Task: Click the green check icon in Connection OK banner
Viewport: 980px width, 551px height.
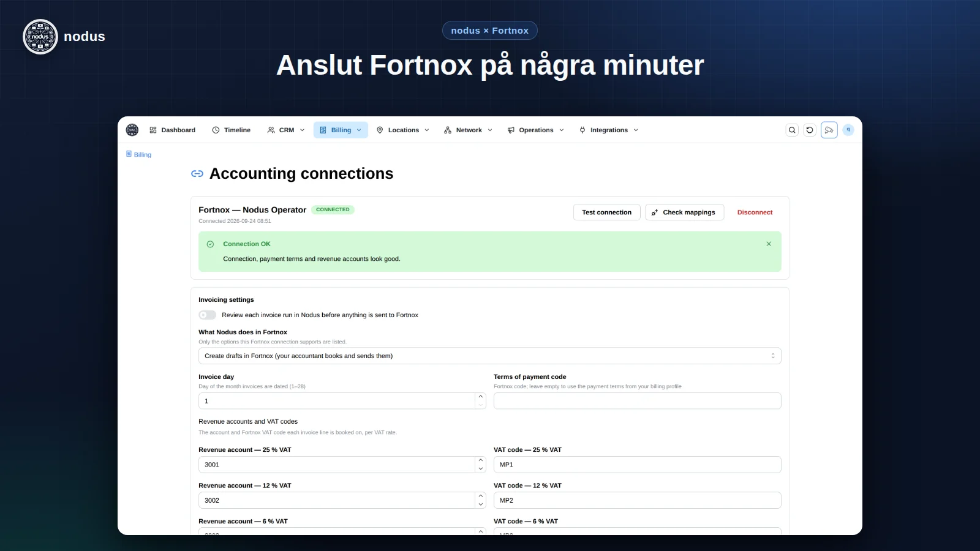Action: (x=210, y=244)
